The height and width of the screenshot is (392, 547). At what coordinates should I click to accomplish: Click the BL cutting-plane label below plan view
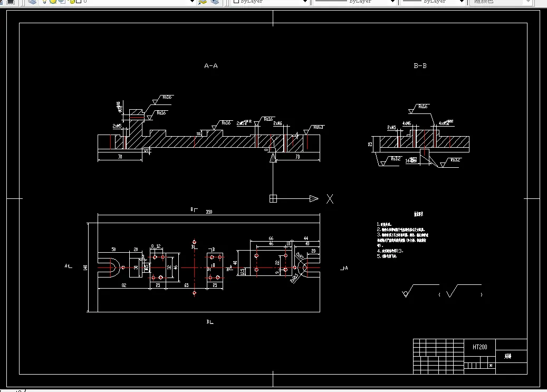[209, 322]
